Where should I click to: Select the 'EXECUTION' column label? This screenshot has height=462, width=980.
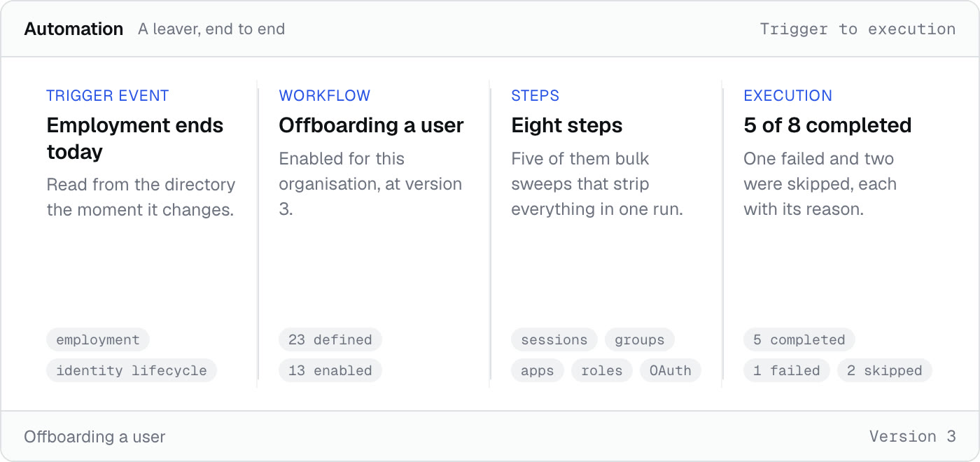tap(788, 96)
